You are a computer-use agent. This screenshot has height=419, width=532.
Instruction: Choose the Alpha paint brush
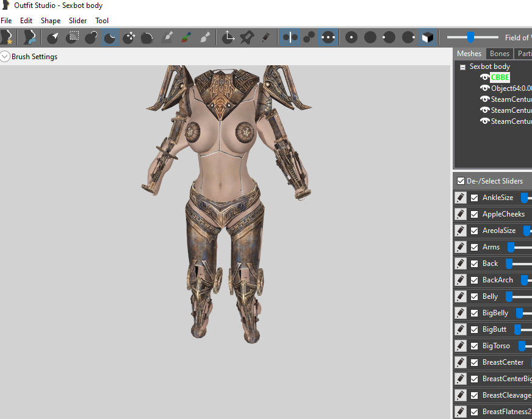pyautogui.click(x=204, y=37)
